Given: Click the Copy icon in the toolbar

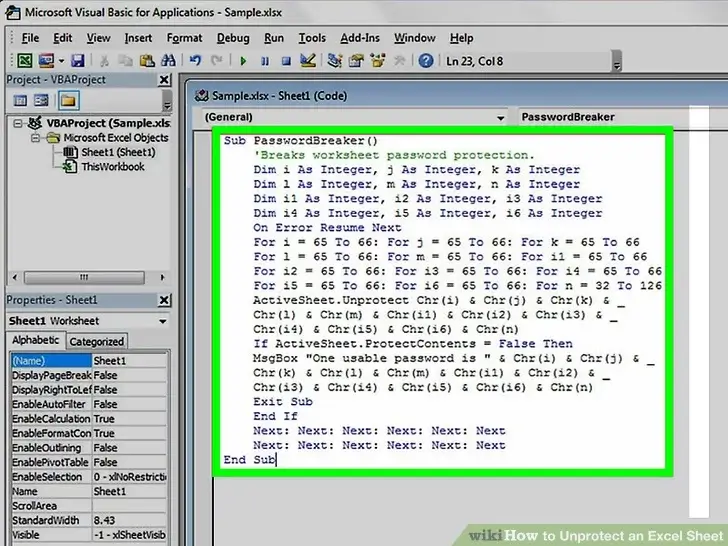Looking at the screenshot, I should coord(125,61).
